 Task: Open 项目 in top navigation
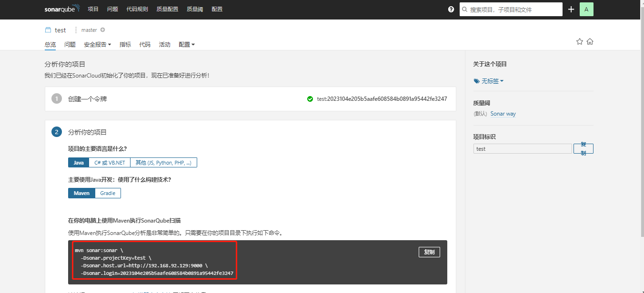(x=93, y=9)
